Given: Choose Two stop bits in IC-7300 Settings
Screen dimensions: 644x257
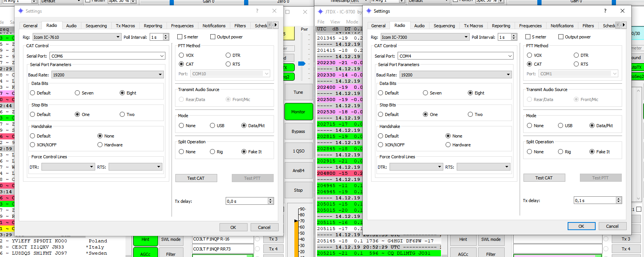Looking at the screenshot, I should pos(470,114).
